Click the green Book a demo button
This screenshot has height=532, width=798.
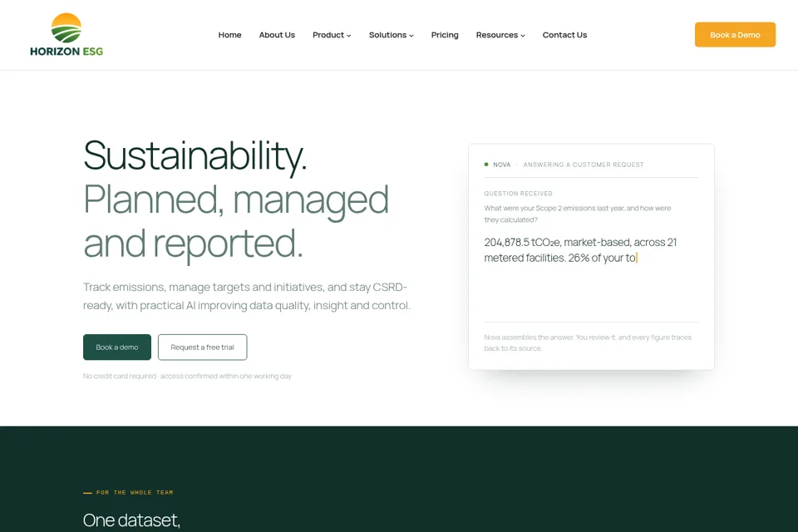(117, 347)
